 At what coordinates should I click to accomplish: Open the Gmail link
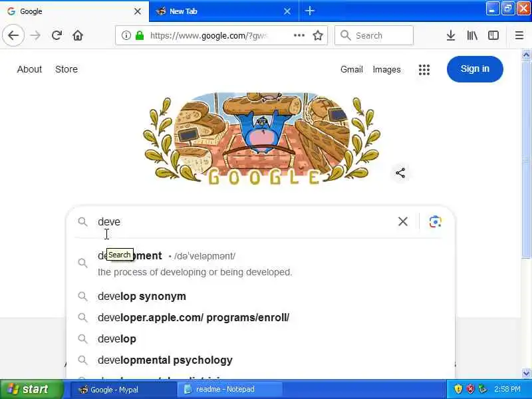point(352,69)
